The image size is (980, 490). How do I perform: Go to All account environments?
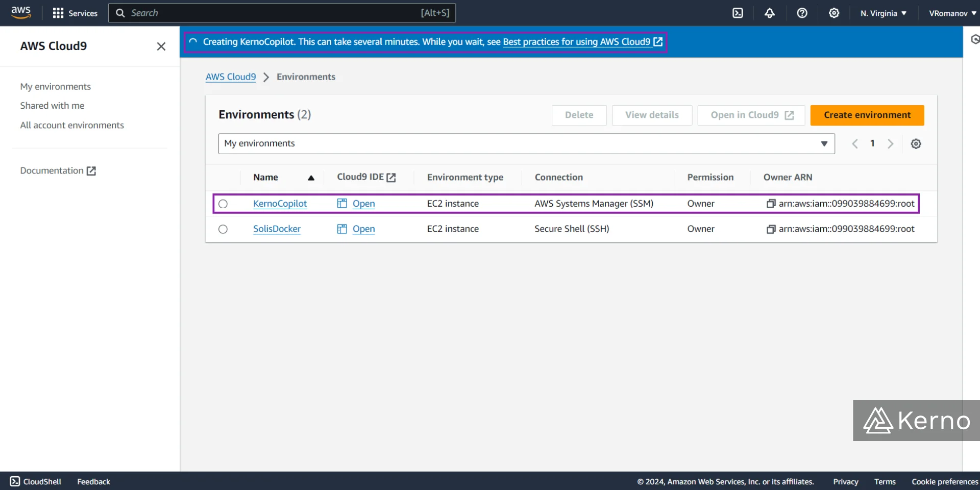tap(72, 125)
